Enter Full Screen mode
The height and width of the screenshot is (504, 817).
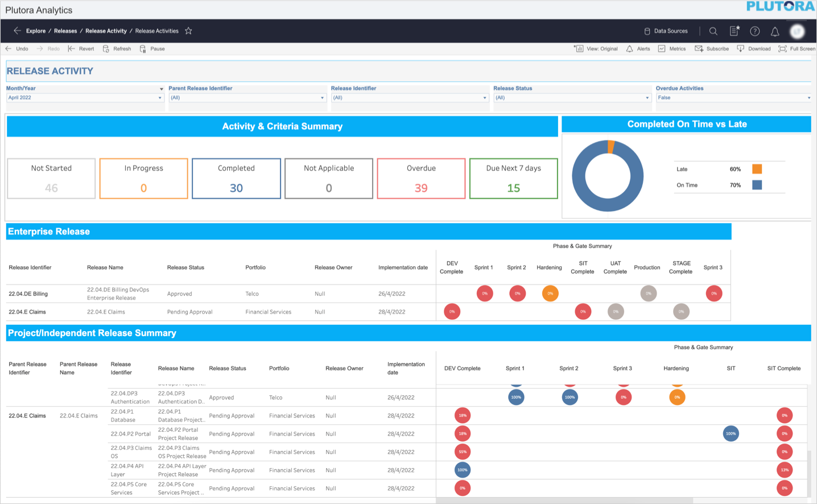797,49
